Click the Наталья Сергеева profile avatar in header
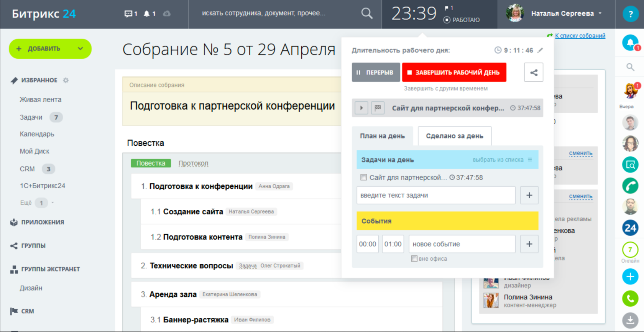 pos(515,13)
